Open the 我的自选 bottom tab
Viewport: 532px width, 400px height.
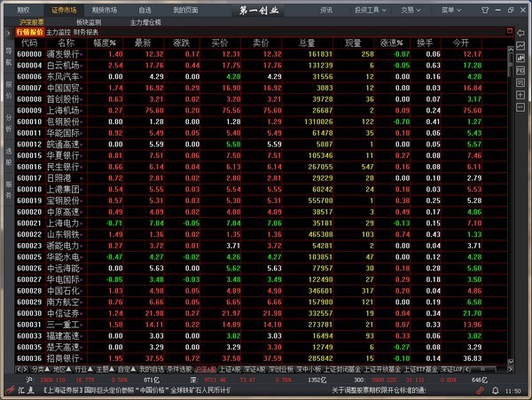(152, 369)
